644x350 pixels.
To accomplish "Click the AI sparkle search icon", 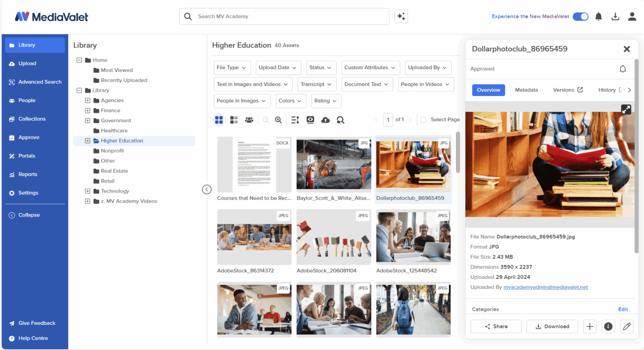I will click(x=401, y=17).
